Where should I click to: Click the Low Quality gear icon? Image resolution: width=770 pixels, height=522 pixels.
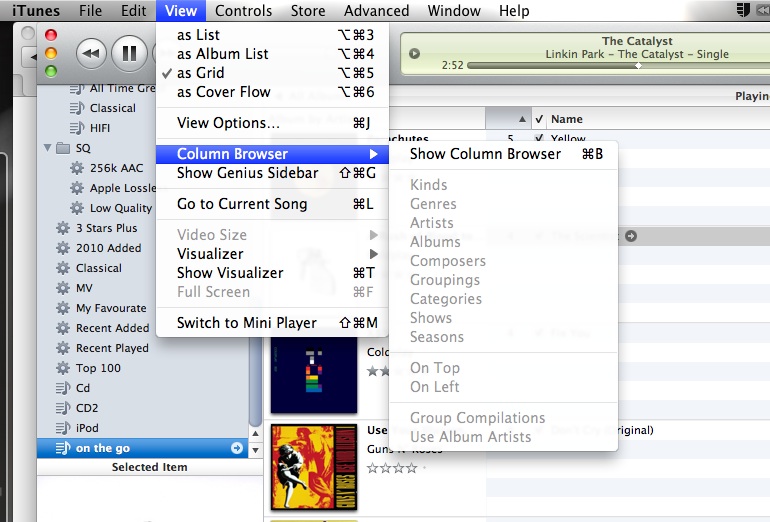point(77,208)
